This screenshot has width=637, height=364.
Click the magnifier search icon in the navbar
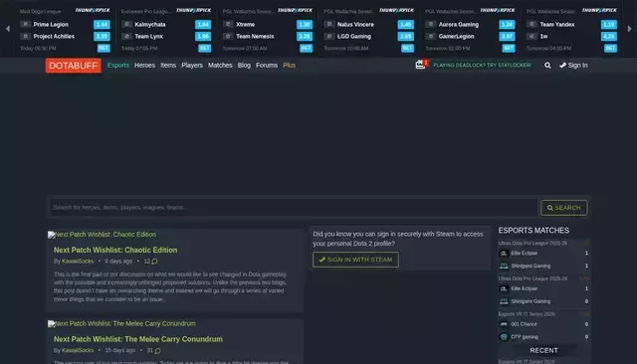[x=547, y=66]
